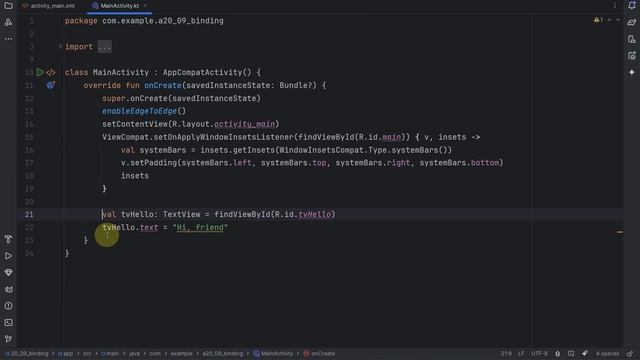Click the tvHello resource reference on line 21
640x360 pixels.
(315, 214)
